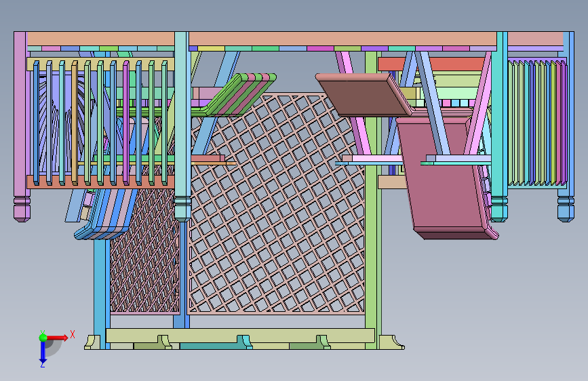
Task: Select the yellow-green base bar at bottom
Action: pyautogui.click(x=240, y=336)
